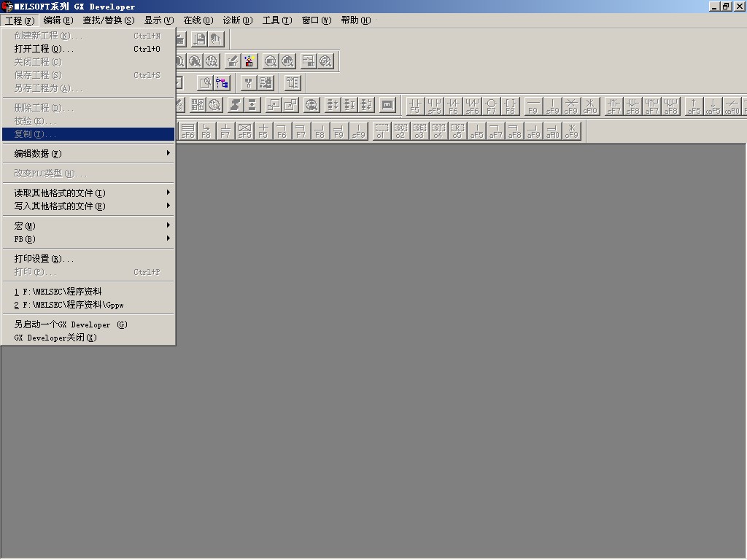
Task: Open 打印设置 menu entry
Action: point(44,259)
